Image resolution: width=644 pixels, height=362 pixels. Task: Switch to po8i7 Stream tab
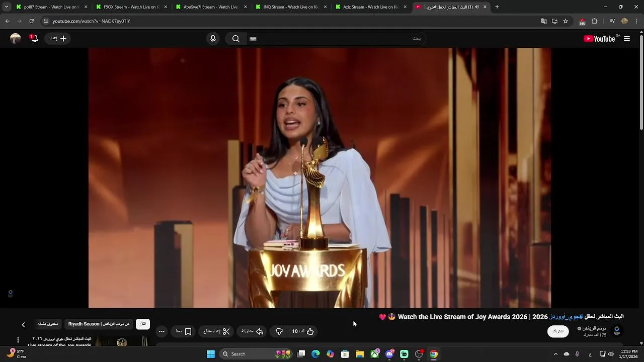[50, 7]
